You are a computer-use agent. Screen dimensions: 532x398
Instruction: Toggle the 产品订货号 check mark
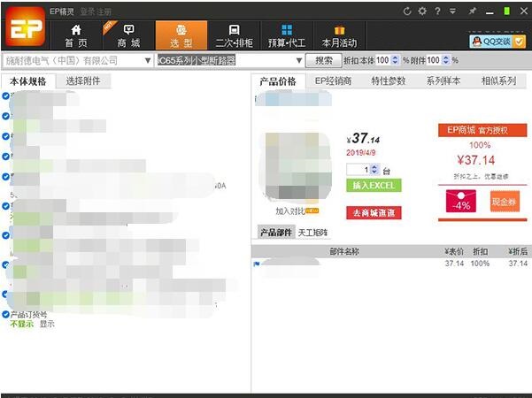tap(5, 314)
